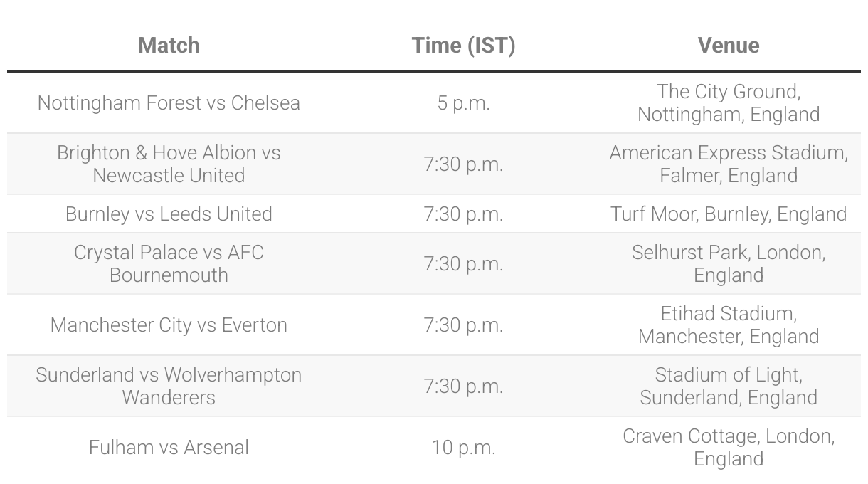
Task: Select Brighton & Hove Albion vs Newcastle United
Action: pos(169,164)
